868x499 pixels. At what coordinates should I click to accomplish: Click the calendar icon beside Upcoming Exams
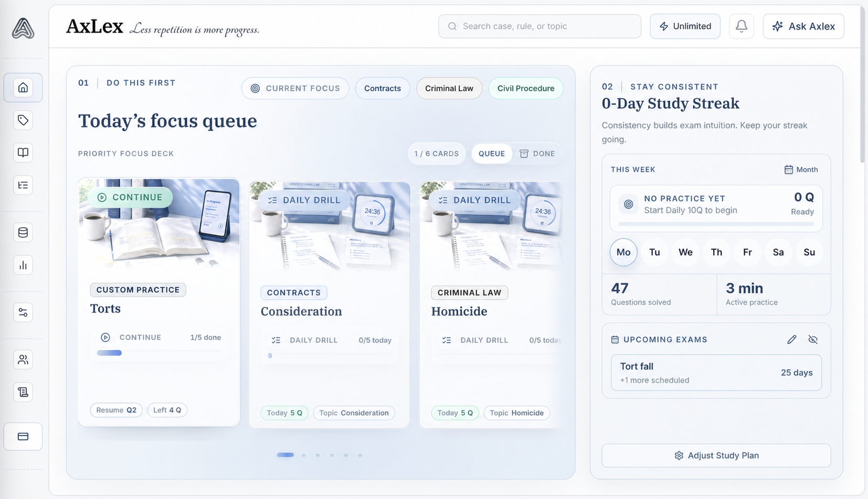615,339
